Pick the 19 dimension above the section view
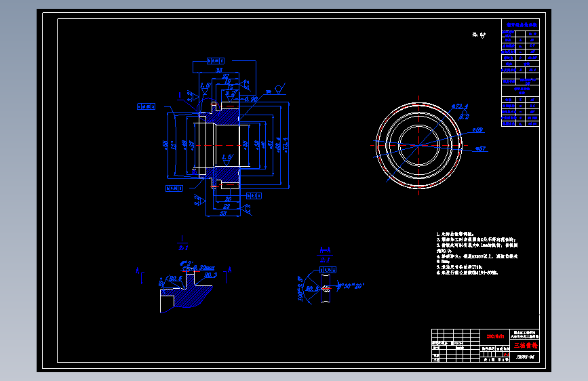Image resolution: width=588 pixels, height=381 pixels. [x=228, y=82]
